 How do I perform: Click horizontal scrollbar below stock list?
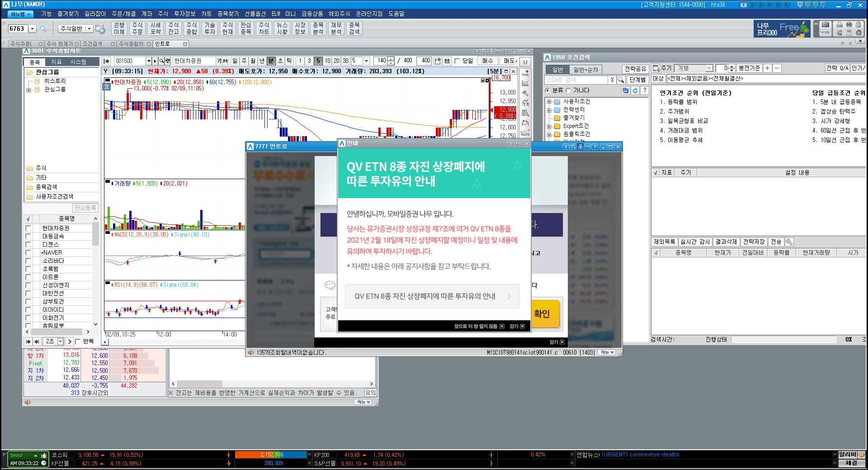point(56,332)
